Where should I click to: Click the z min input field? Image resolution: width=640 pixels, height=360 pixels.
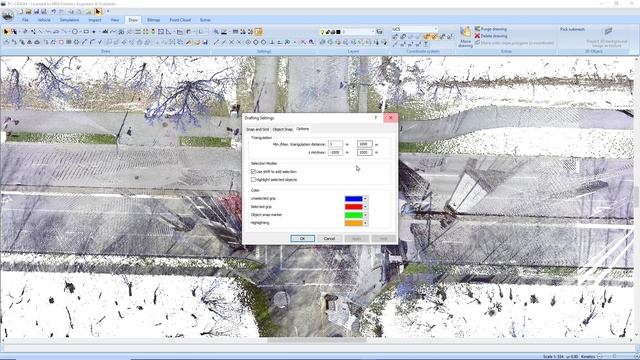pyautogui.click(x=335, y=152)
